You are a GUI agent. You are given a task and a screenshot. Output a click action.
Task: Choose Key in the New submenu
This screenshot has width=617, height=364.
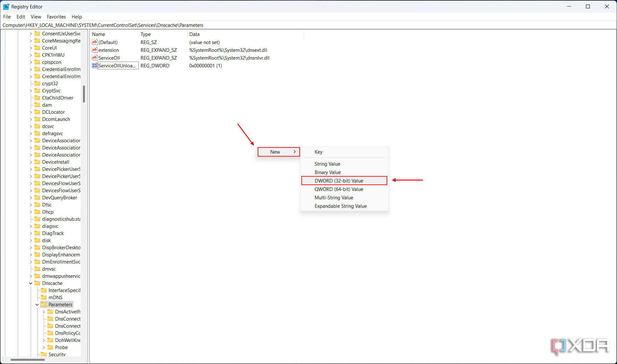(x=344, y=152)
